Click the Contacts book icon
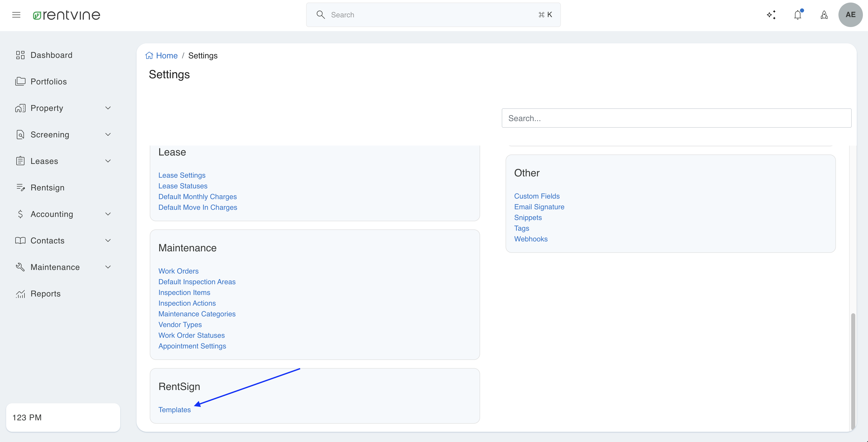This screenshot has width=868, height=442. tap(20, 240)
